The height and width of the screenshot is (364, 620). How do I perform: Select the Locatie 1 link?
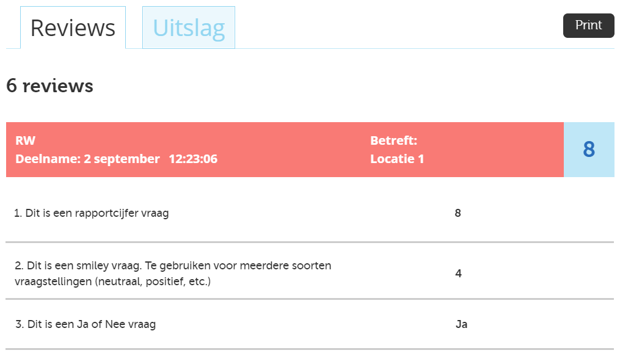pyautogui.click(x=397, y=159)
